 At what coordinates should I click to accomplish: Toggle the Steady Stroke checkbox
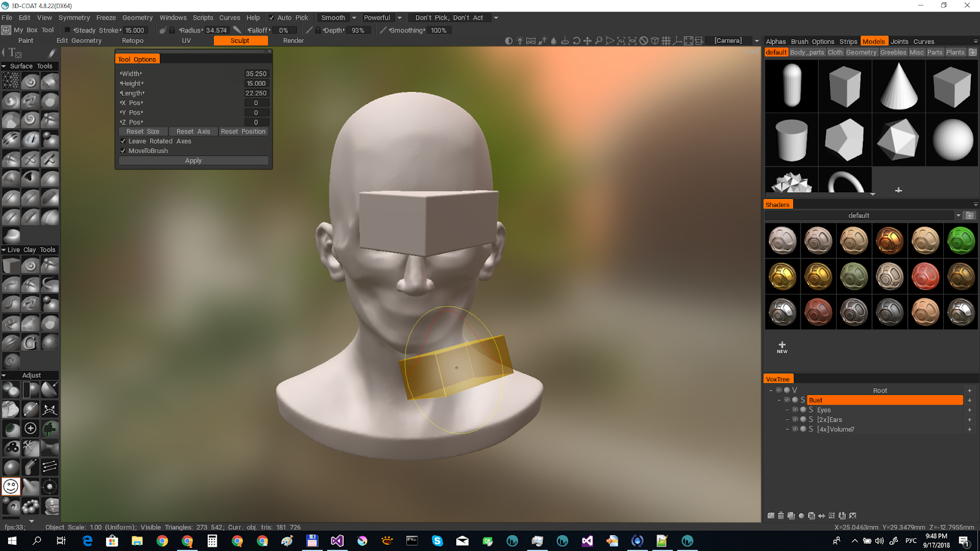coord(67,30)
